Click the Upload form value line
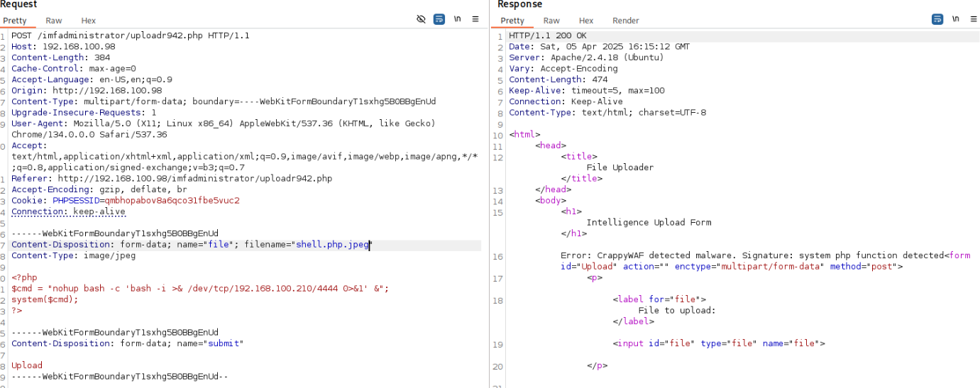 click(x=27, y=365)
